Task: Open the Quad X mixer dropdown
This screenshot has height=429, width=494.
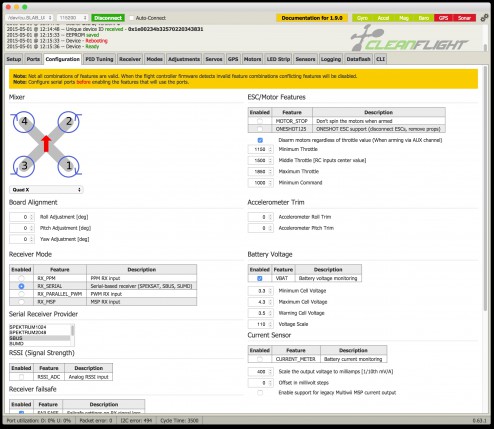Action: pos(46,190)
